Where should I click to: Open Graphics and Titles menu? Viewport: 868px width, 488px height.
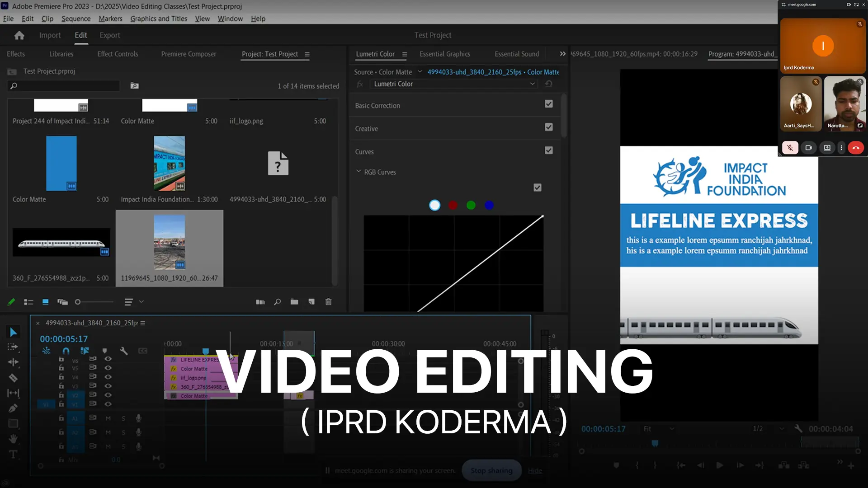(x=159, y=19)
